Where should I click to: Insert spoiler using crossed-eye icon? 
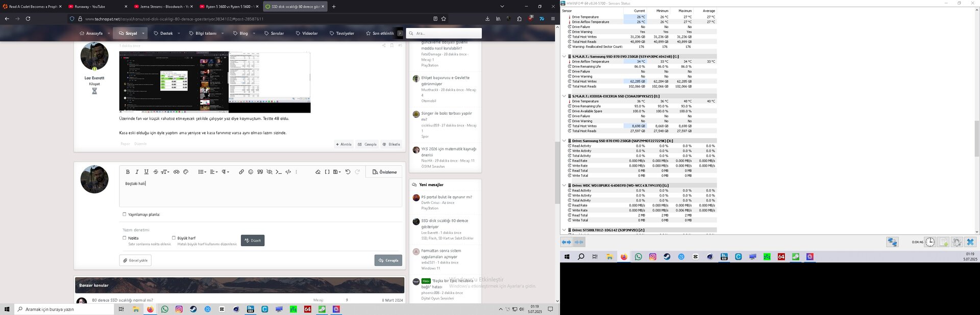tap(269, 172)
